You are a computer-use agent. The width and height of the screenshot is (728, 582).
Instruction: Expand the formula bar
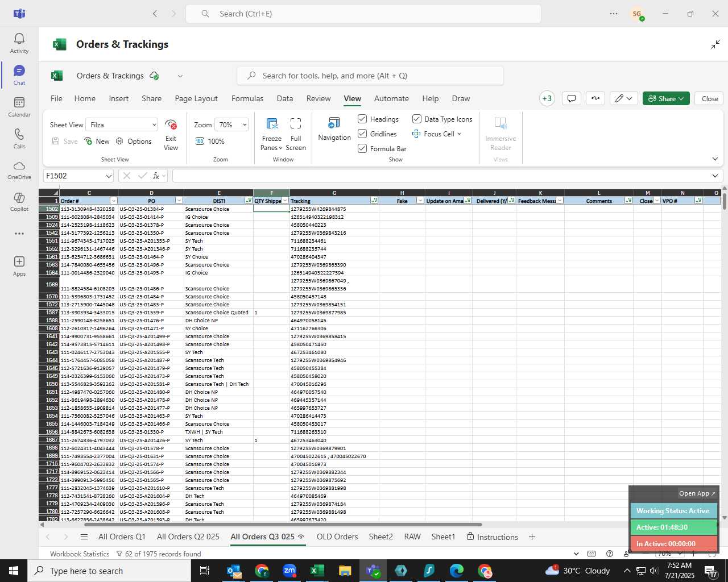pyautogui.click(x=715, y=176)
